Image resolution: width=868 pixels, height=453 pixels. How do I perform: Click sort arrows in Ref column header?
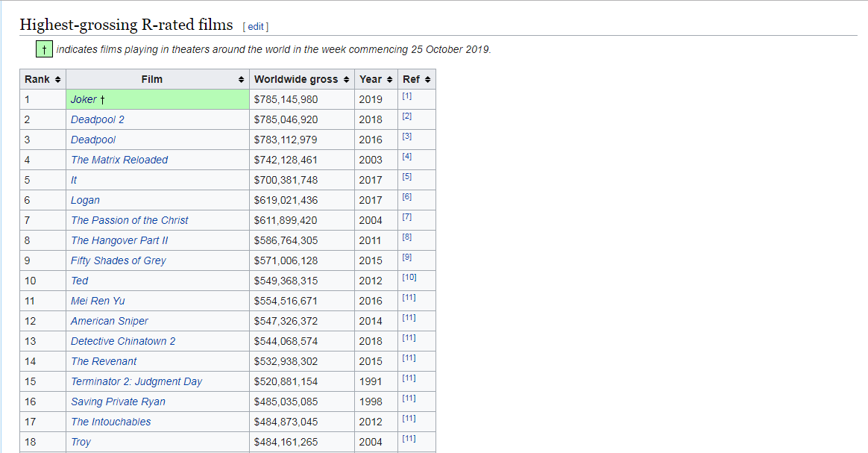pyautogui.click(x=427, y=80)
